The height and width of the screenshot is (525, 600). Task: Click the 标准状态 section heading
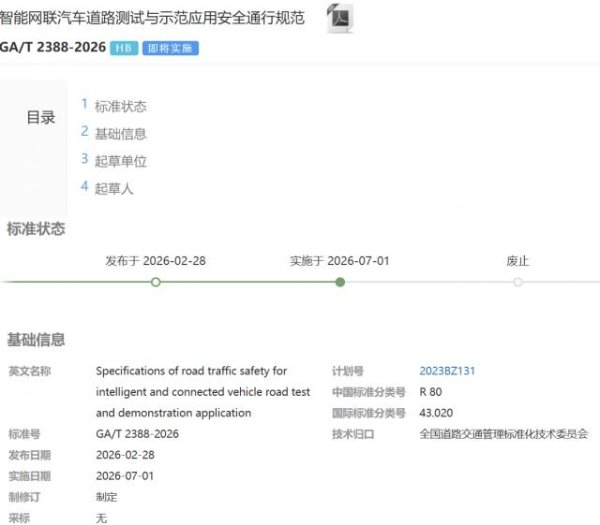coord(36,229)
